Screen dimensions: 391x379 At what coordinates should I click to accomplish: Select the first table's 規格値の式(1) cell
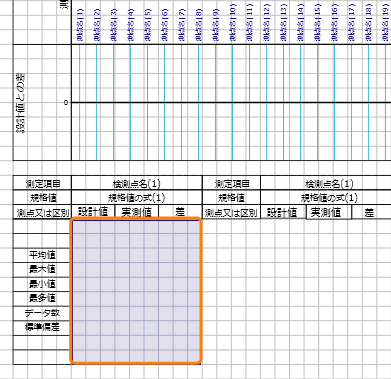137,198
